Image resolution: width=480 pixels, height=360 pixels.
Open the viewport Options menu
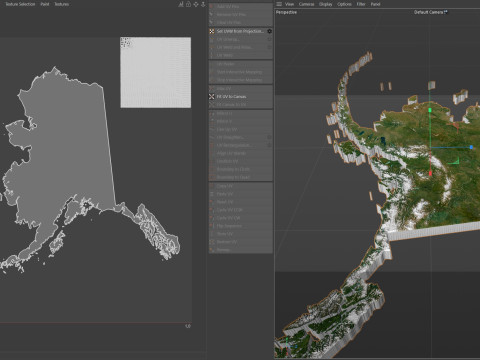[x=344, y=4]
